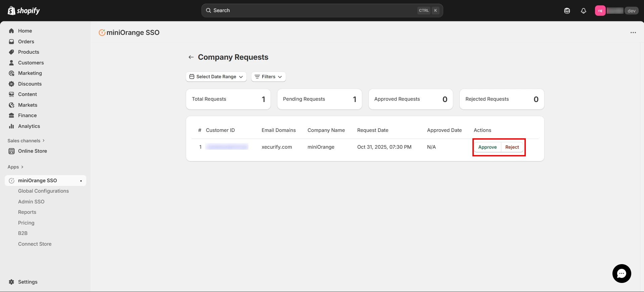Viewport: 644px width, 292px height.
Task: Expand the Sales channels section
Action: pos(26,141)
